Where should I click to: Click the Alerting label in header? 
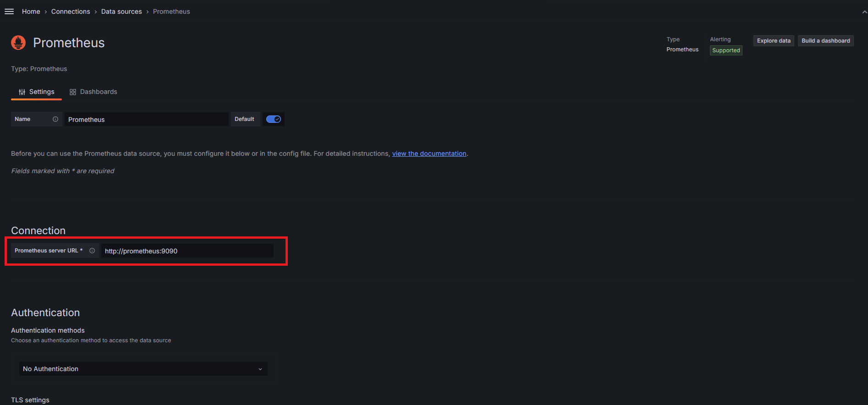(720, 39)
